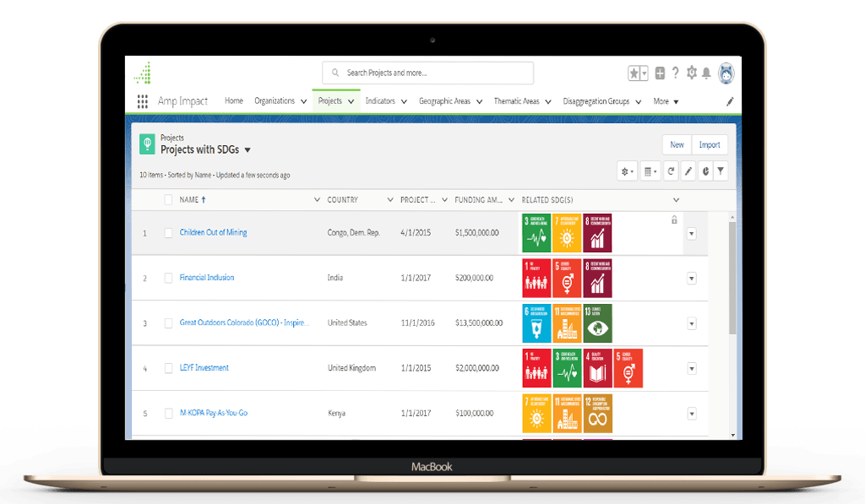Click SDG 13 tile in Great Outdoors Colorado row
865x504 pixels.
click(598, 323)
